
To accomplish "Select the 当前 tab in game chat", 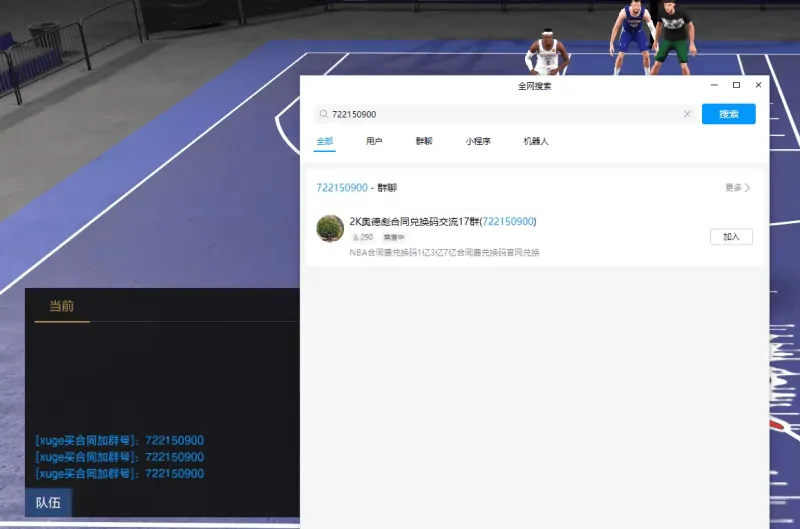I will point(62,306).
